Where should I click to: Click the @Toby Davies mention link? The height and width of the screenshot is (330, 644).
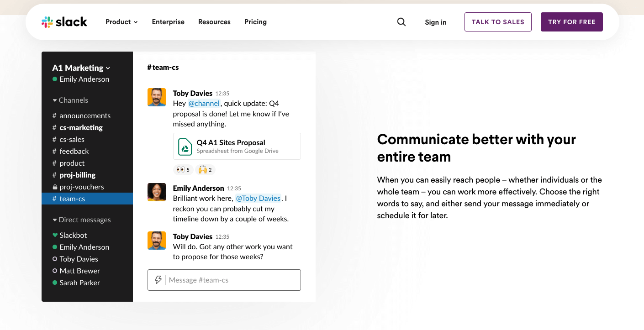coord(258,198)
